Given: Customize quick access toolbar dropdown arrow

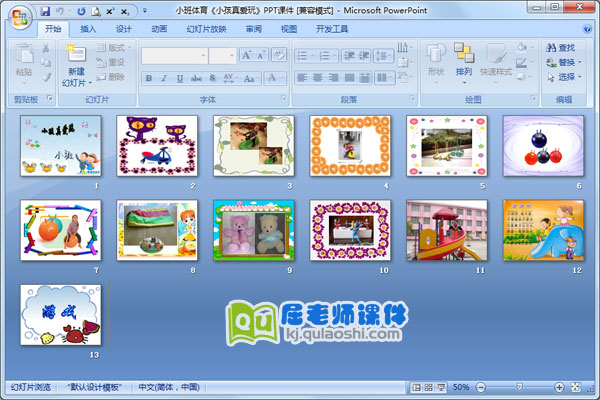Looking at the screenshot, I should point(145,11).
